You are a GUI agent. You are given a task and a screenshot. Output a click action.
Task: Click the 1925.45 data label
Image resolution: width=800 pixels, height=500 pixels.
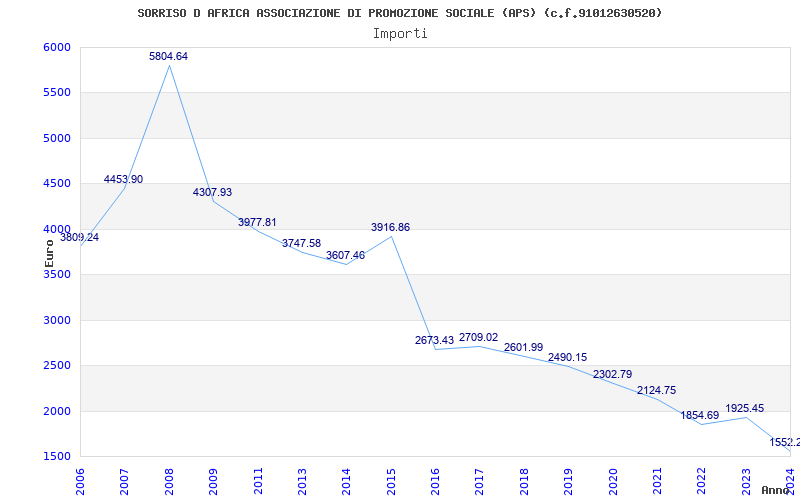point(744,409)
